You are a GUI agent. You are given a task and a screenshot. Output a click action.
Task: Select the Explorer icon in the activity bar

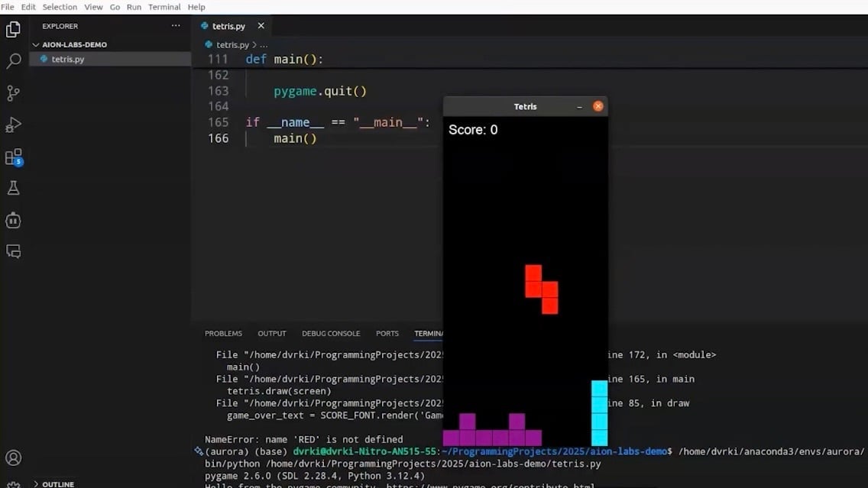(x=13, y=29)
